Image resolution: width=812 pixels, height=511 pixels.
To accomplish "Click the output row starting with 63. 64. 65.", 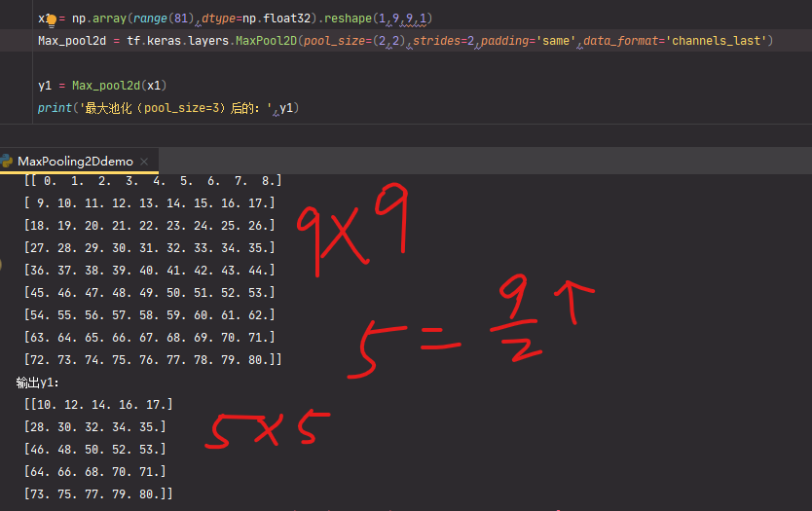I will 149,337.
